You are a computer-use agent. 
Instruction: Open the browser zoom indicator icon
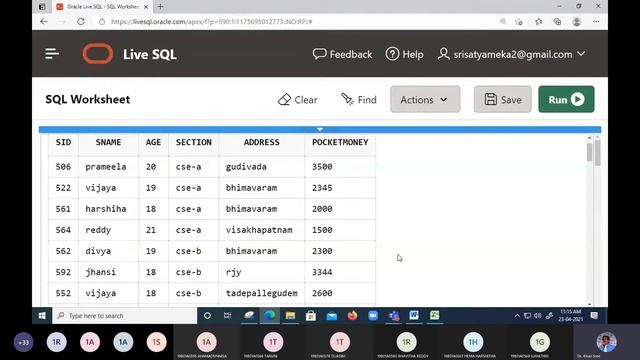pos(503,21)
